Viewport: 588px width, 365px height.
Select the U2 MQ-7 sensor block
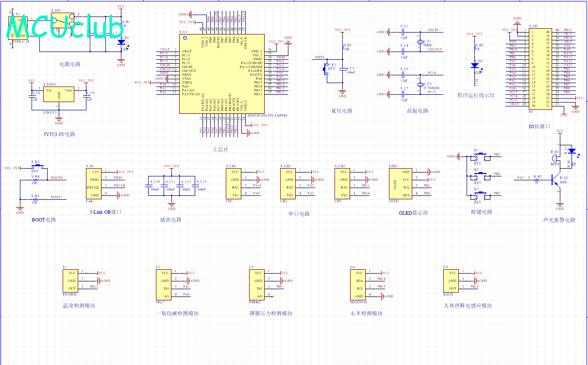[164, 285]
